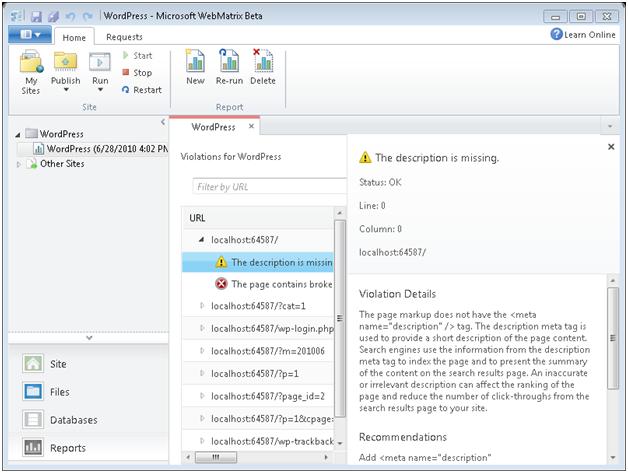Click the details pane down scroll arrow
628x473 pixels.
coord(613,457)
